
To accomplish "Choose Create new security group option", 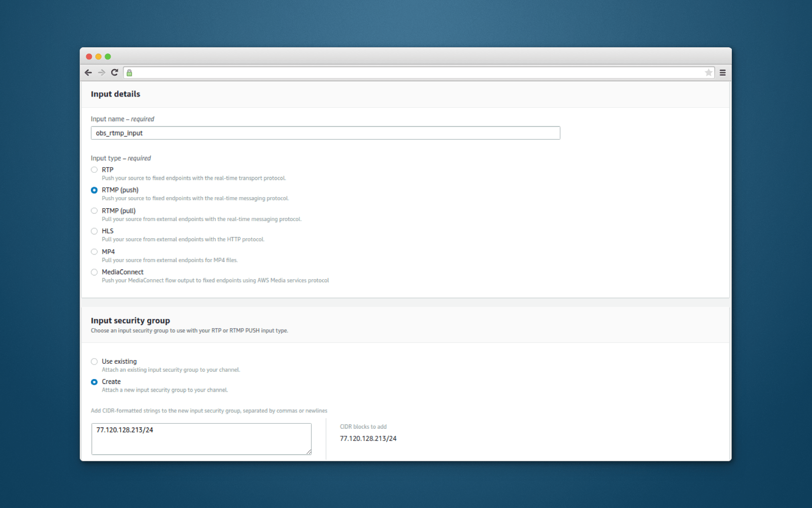I will [94, 382].
